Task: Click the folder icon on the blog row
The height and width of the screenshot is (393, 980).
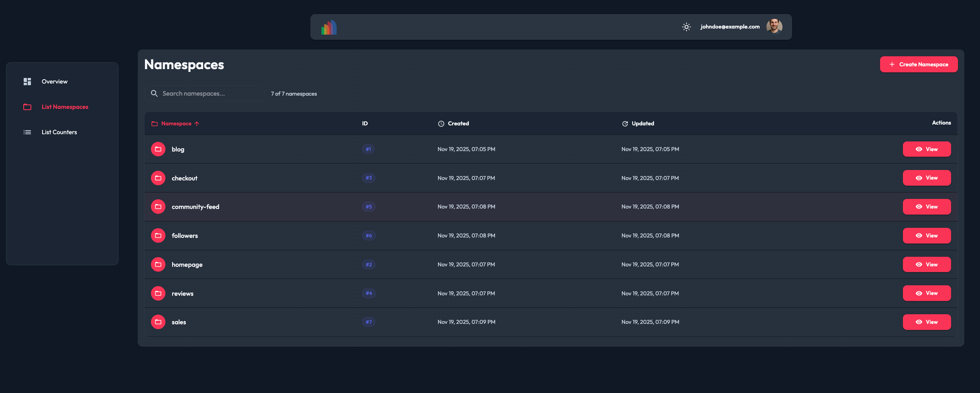Action: coord(158,149)
